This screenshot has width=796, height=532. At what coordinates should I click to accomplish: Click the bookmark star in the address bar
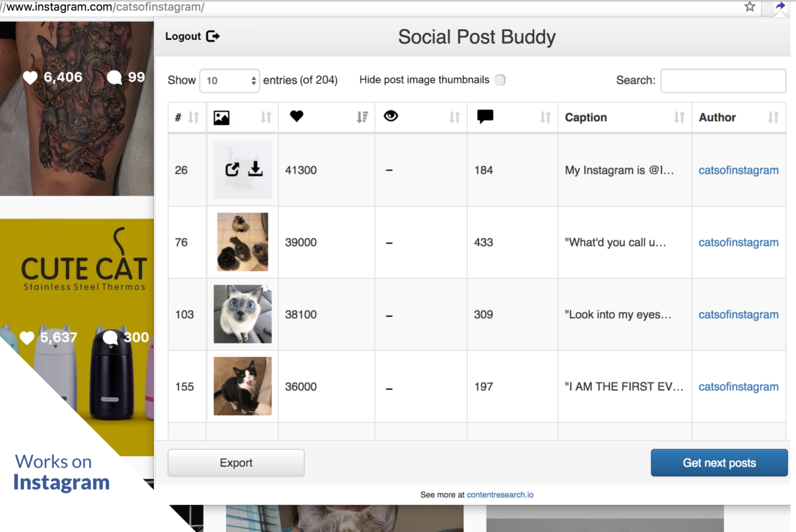click(750, 6)
